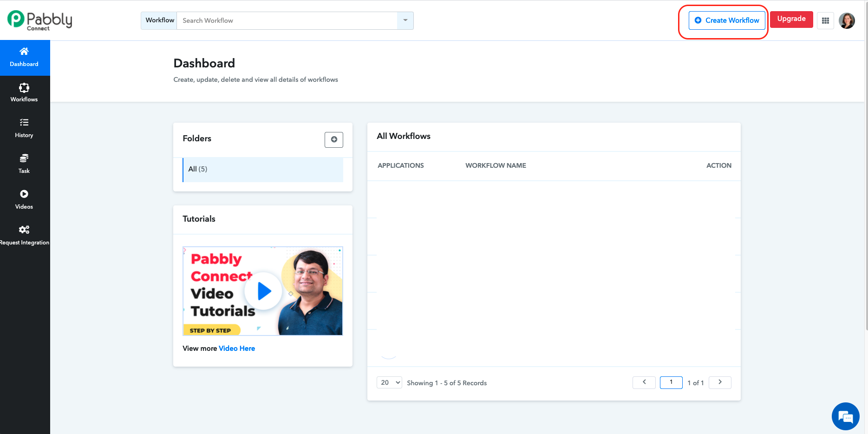Image resolution: width=868 pixels, height=434 pixels.
Task: Click the Upgrade button
Action: [791, 19]
